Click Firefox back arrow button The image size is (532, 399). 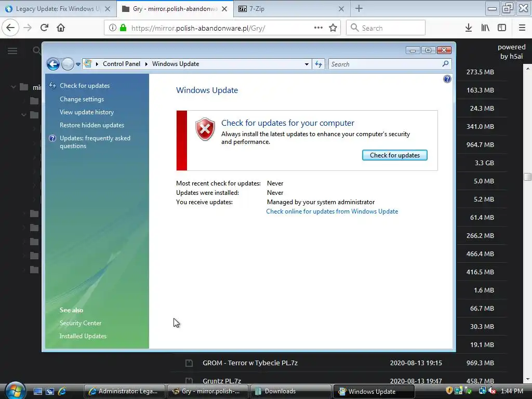tap(10, 28)
